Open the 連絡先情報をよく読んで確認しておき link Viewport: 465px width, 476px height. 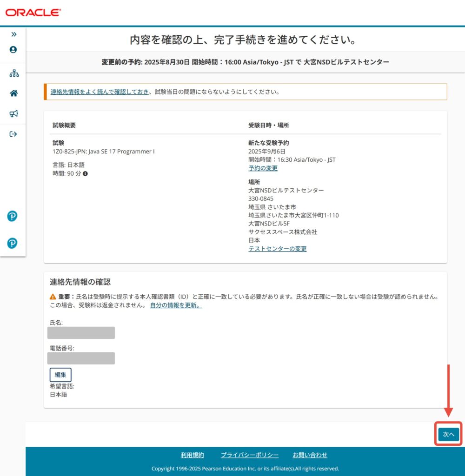[100, 92]
